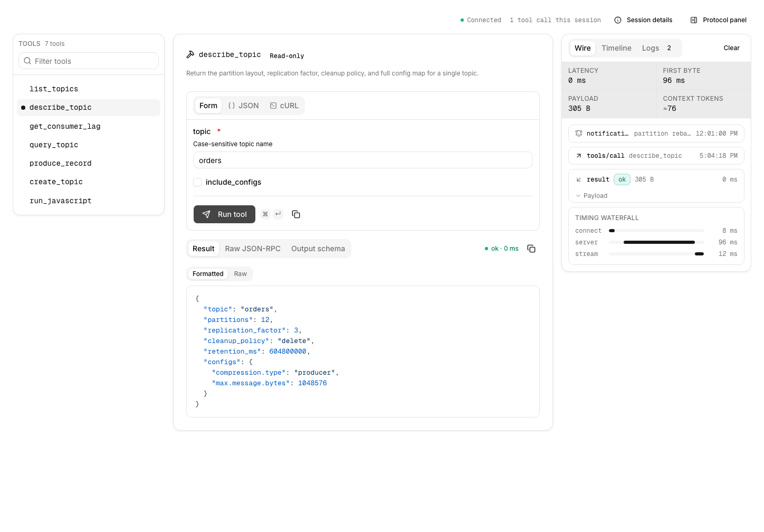Open the tools/call describe_topic log entry

[x=656, y=156]
